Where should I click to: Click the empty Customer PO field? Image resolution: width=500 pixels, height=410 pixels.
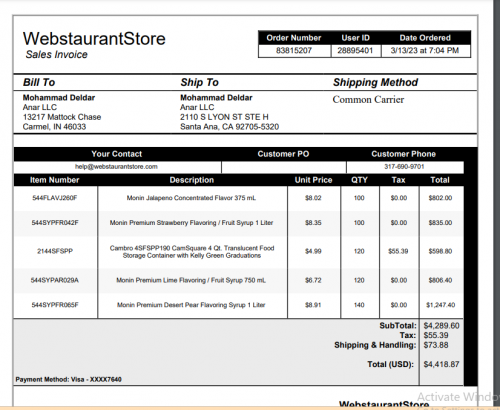click(x=284, y=167)
